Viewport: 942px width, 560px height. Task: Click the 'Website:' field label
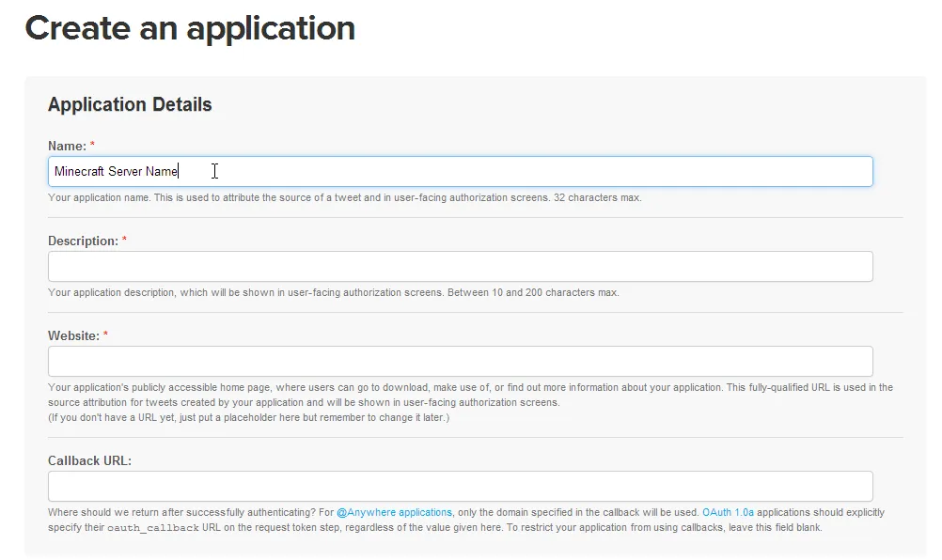74,335
